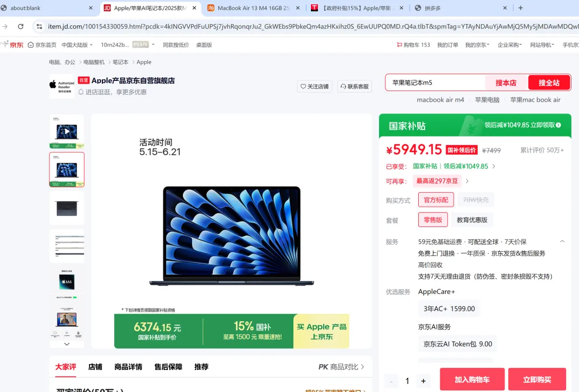
Task: Open the PLUS account dropdown
Action: point(144,44)
